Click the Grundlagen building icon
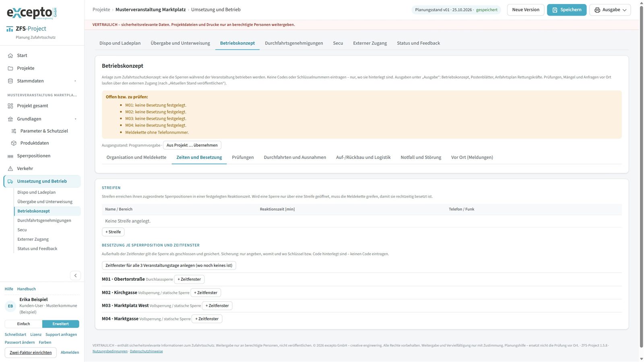644x362 pixels. tap(10, 119)
